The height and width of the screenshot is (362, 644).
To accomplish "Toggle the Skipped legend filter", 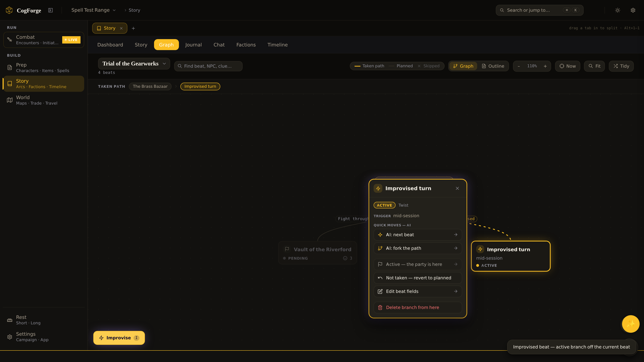I will coord(428,66).
